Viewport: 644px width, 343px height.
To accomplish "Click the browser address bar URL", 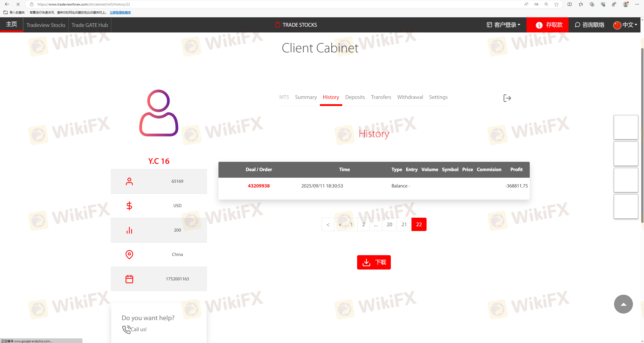I will coord(84,4).
